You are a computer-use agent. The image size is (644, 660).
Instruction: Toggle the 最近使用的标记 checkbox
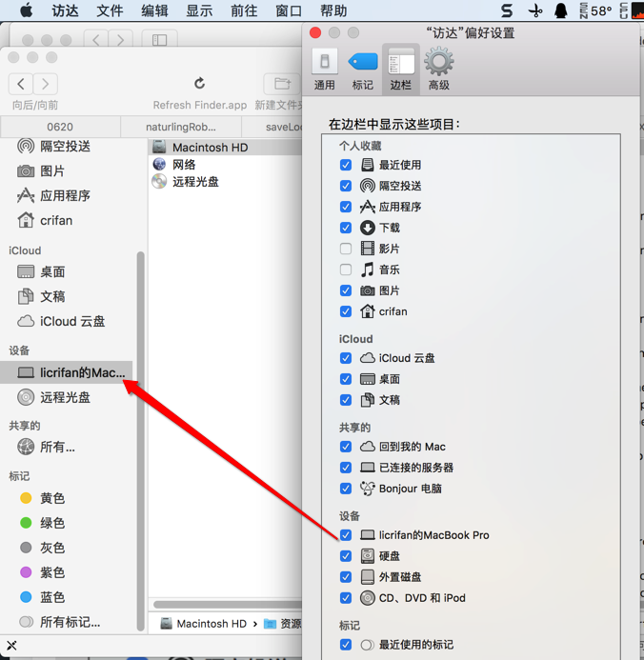click(x=346, y=645)
